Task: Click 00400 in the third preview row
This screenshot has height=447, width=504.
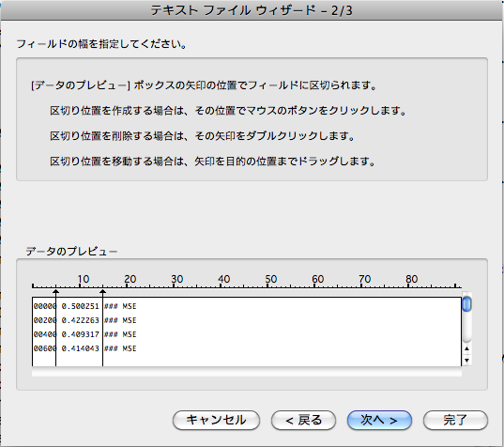Action: [x=45, y=334]
